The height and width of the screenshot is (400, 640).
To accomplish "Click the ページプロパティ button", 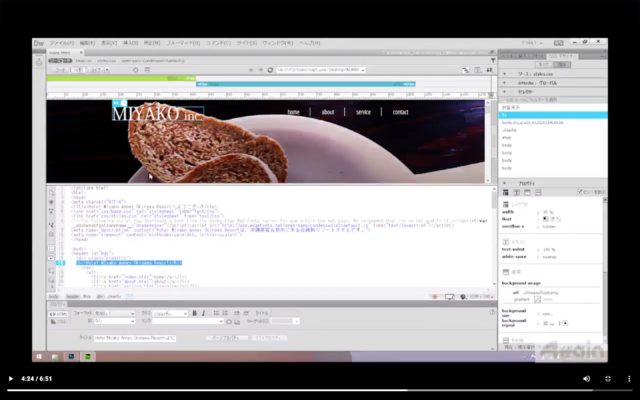I will [227, 338].
